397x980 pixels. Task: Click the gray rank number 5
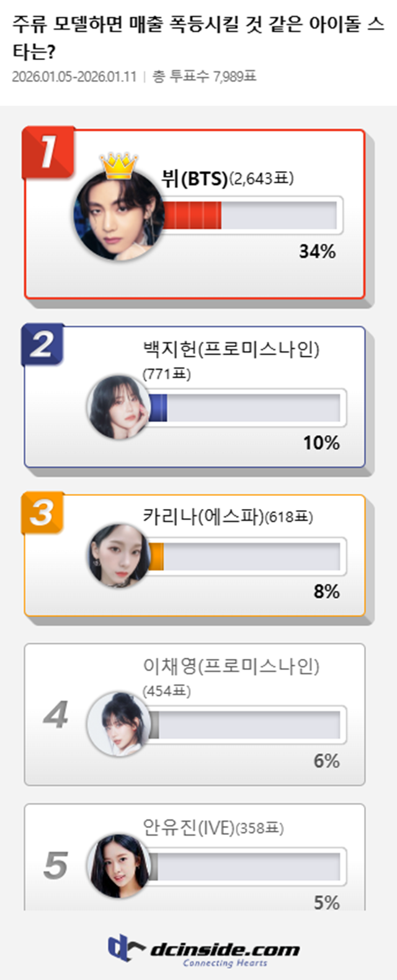[55, 865]
